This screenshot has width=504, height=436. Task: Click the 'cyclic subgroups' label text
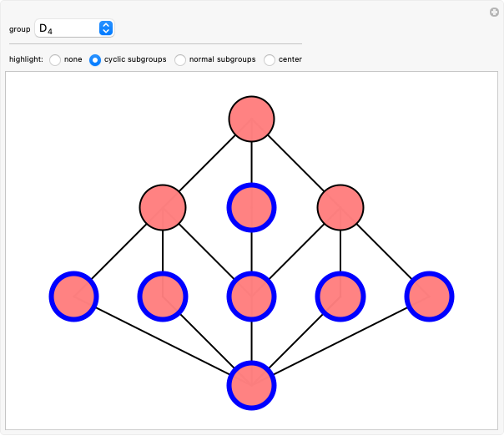click(x=134, y=60)
